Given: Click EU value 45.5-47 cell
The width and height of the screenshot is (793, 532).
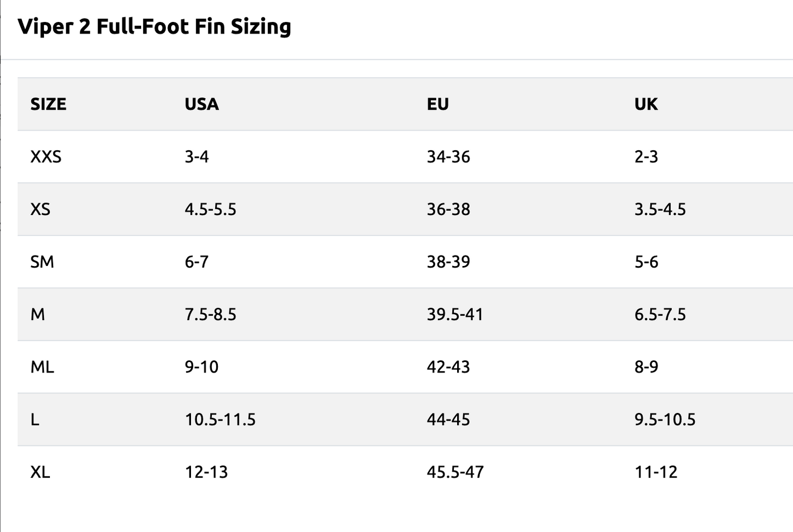Looking at the screenshot, I should point(455,472).
